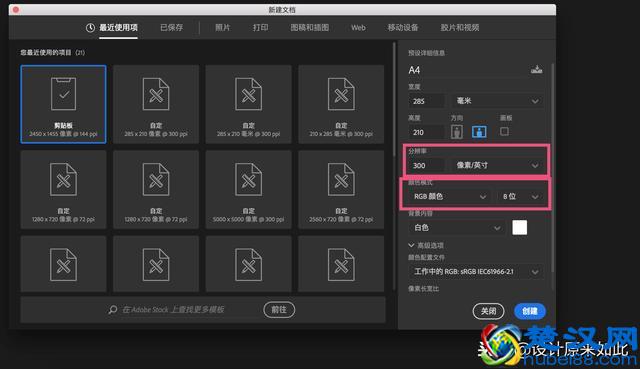Click the width field showing 285
Screen dimensions: 640x369
427,101
